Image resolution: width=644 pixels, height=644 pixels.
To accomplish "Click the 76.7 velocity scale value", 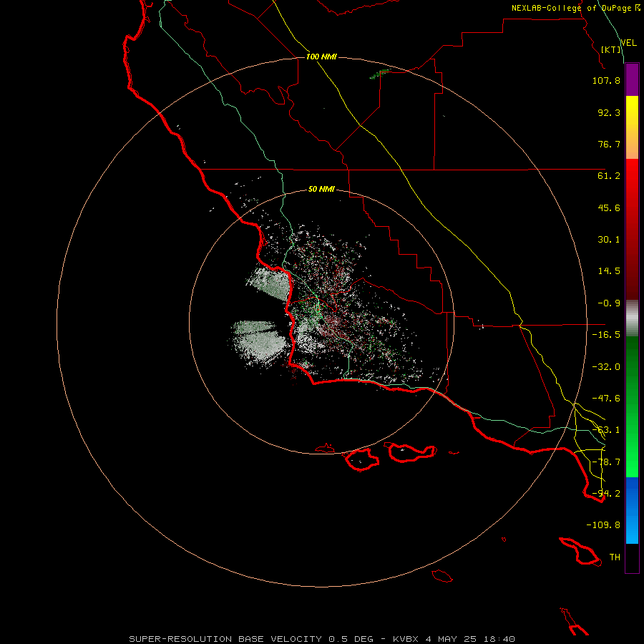I will coord(609,144).
